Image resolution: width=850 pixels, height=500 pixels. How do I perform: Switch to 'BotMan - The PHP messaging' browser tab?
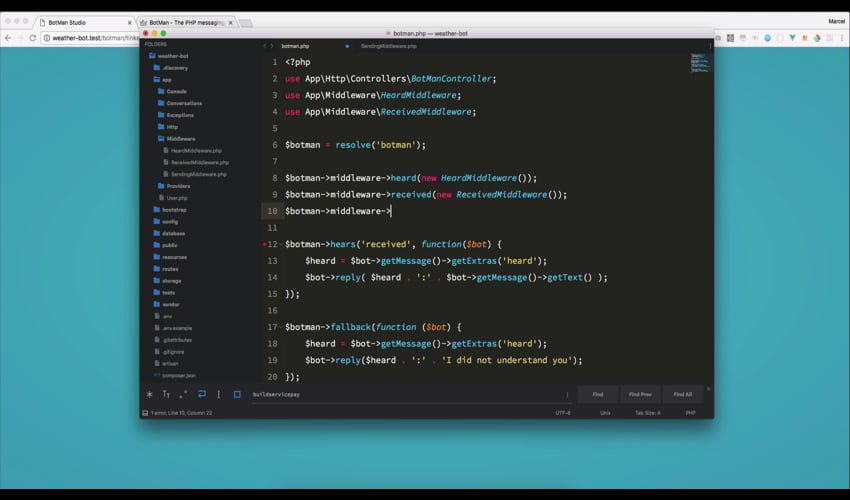coord(186,22)
